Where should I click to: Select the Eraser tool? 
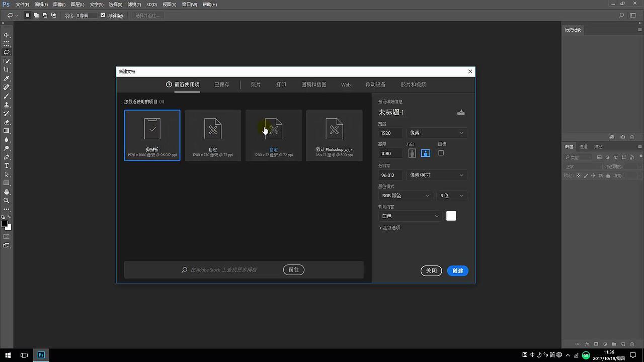pos(7,122)
